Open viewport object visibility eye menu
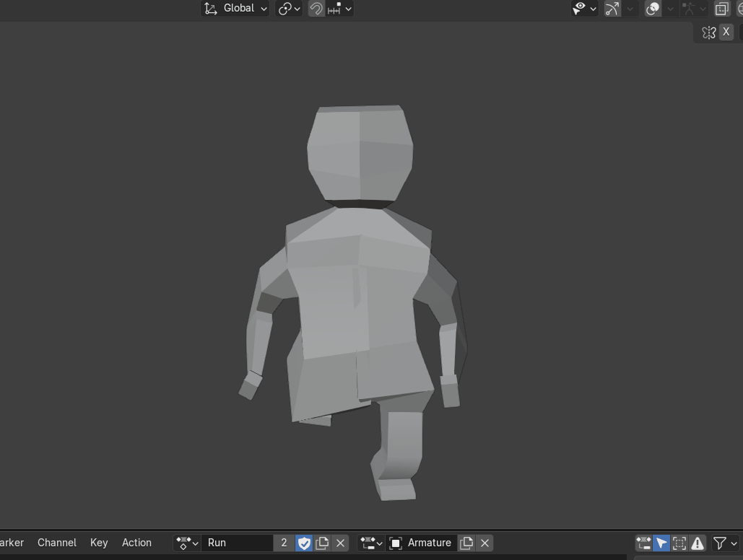This screenshot has width=743, height=560. click(583, 9)
